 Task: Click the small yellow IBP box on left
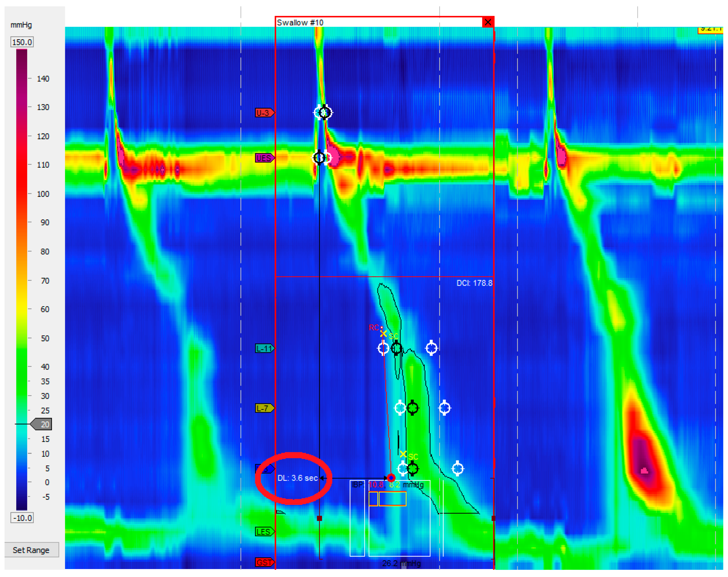click(x=373, y=499)
